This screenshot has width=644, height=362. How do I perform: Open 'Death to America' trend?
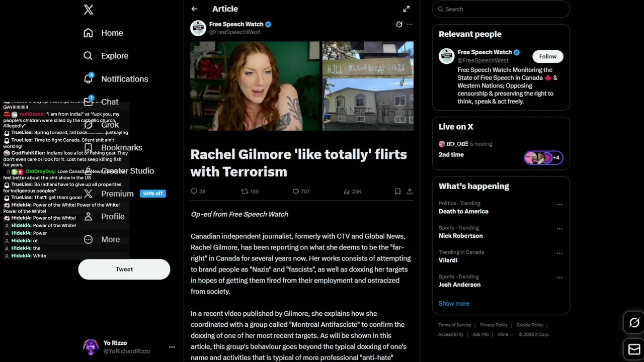click(x=463, y=212)
